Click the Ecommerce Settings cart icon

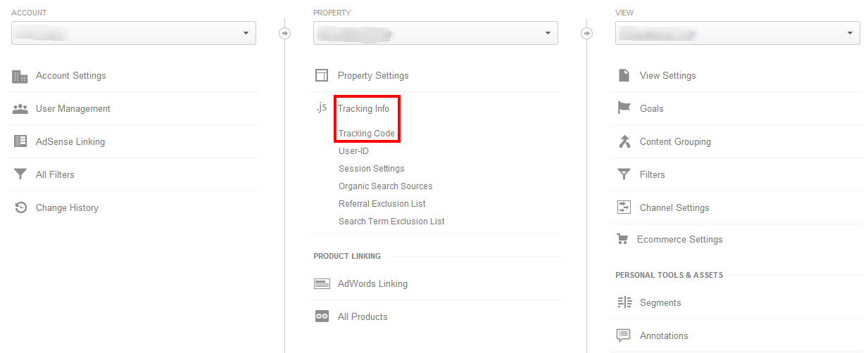[622, 239]
